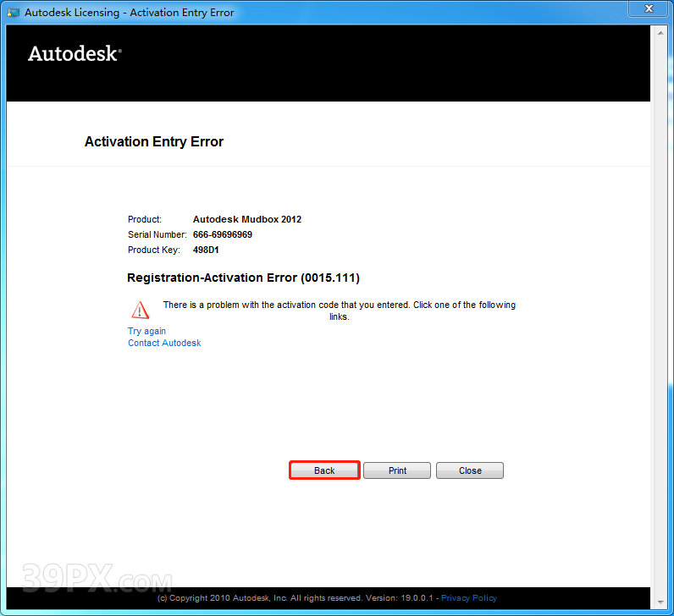Click the Activation Entry Error heading
This screenshot has width=674, height=616.
154,141
